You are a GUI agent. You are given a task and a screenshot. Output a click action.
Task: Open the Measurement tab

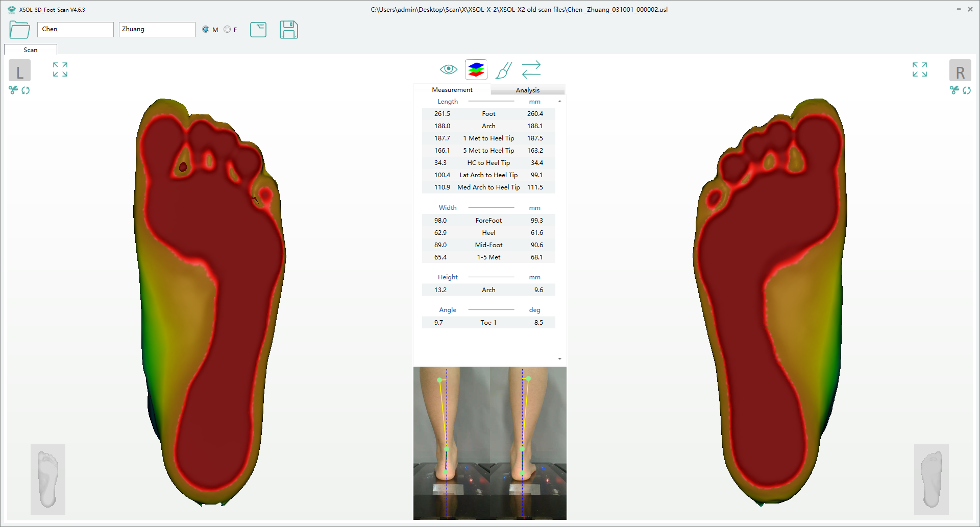pos(452,90)
